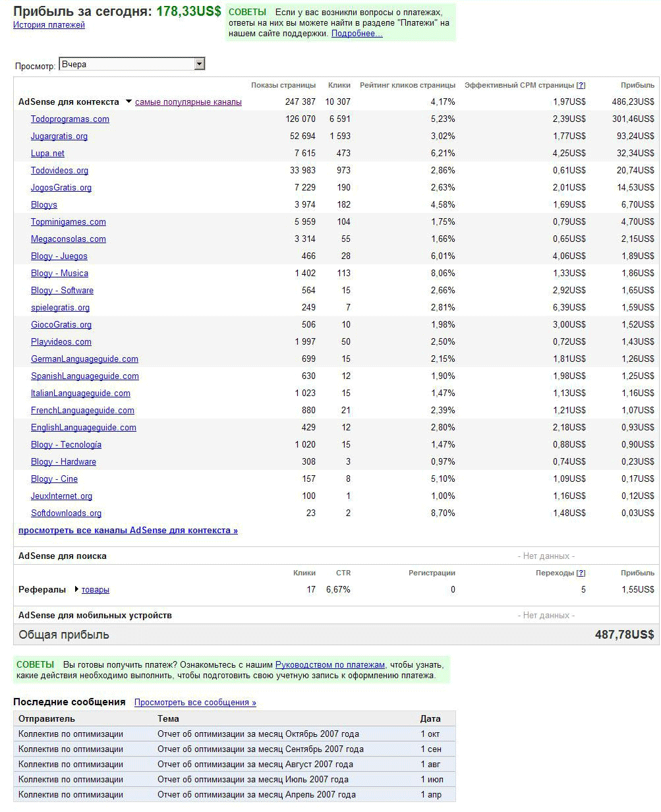661x812 pixels.
Task: Open the Blogy - Hardware channel
Action: pos(63,462)
